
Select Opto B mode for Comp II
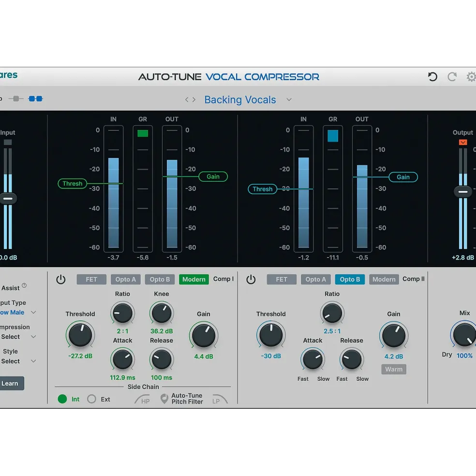[350, 279]
